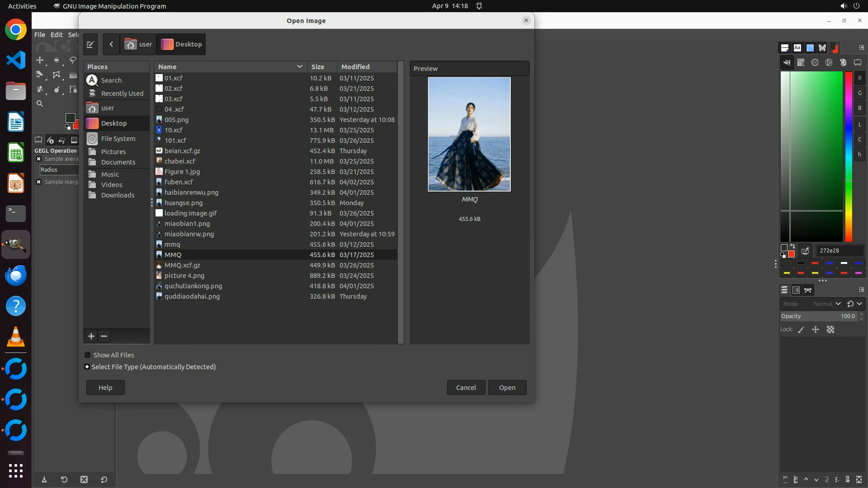This screenshot has width=868, height=488.
Task: Expand Select File Type section
Action: click(87, 367)
